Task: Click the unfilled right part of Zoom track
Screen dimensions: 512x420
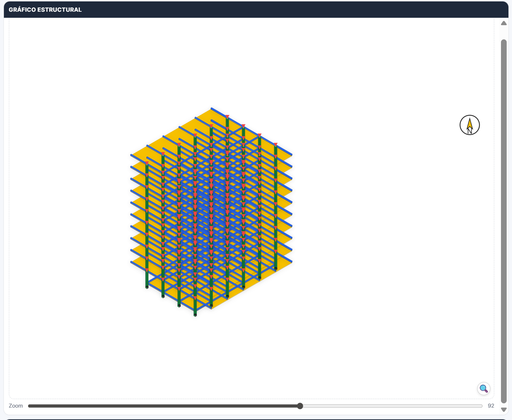Action: (391, 406)
